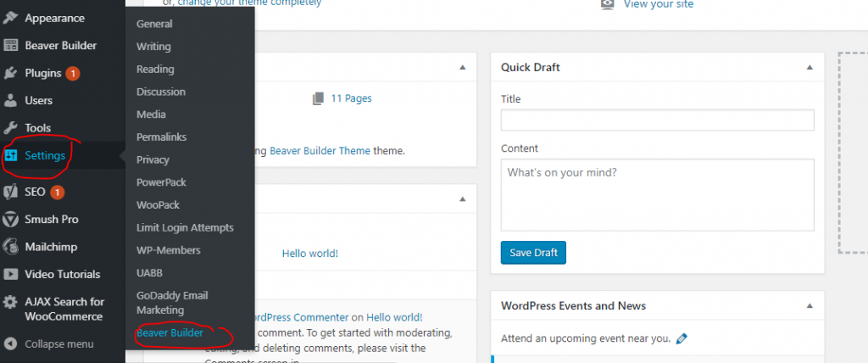Click the SEO notification count badge

click(57, 193)
